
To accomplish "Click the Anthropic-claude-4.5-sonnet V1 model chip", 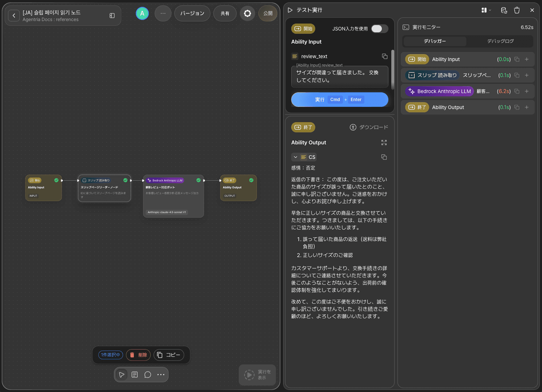I will click(167, 212).
